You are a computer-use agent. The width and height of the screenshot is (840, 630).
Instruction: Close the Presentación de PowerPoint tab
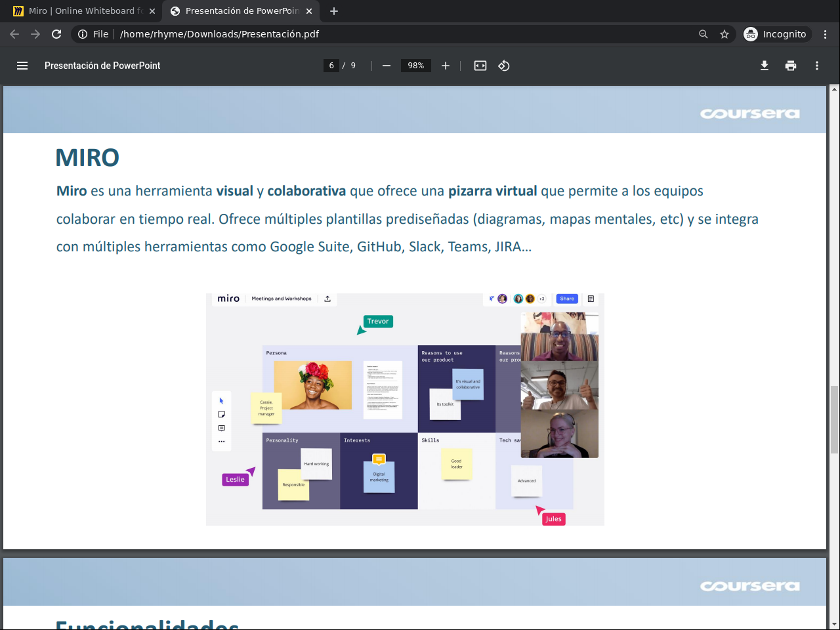click(309, 11)
